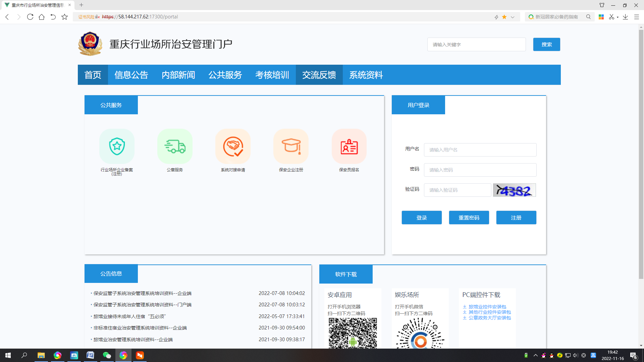Refresh the 4382 captcha image
This screenshot has width=644, height=362.
[514, 190]
